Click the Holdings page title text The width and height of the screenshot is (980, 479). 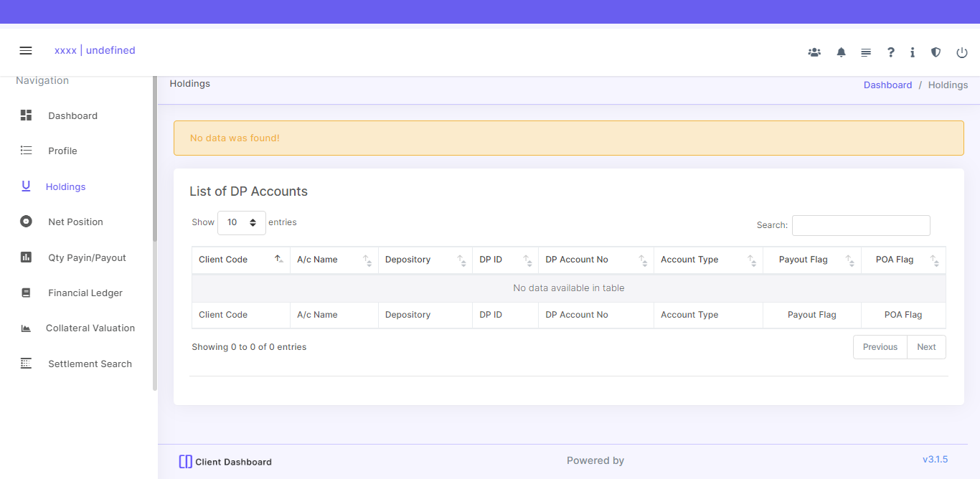[189, 84]
